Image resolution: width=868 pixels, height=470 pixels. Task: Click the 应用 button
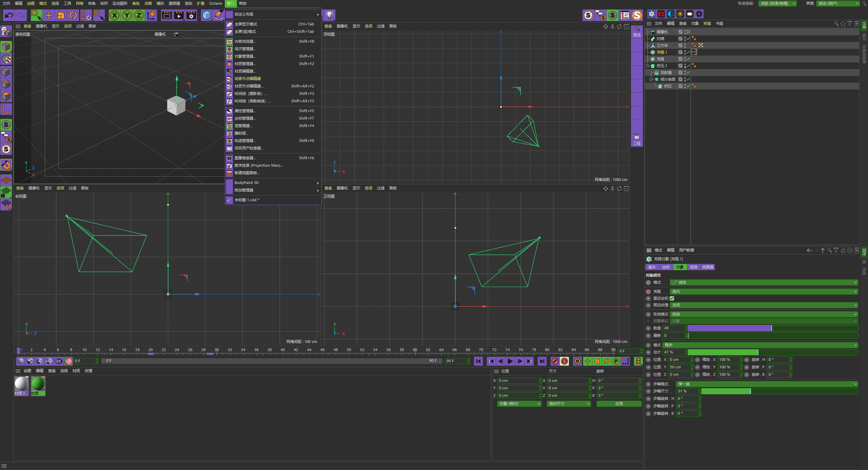(619, 404)
